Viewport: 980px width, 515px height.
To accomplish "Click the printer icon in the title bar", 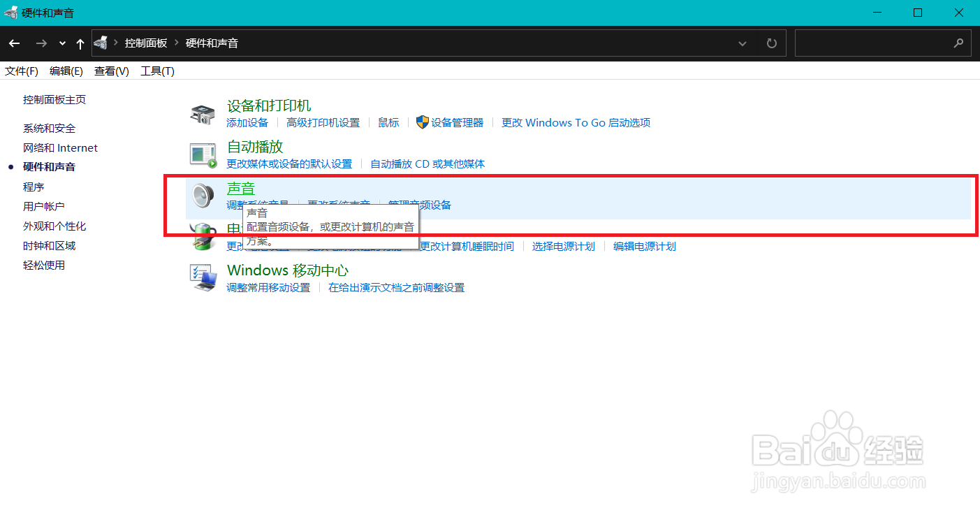I will (x=10, y=12).
